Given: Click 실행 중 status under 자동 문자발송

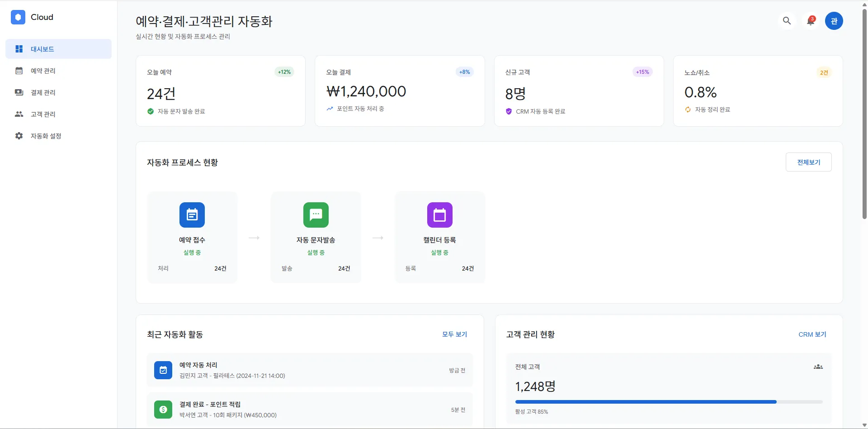Looking at the screenshot, I should pos(316,253).
